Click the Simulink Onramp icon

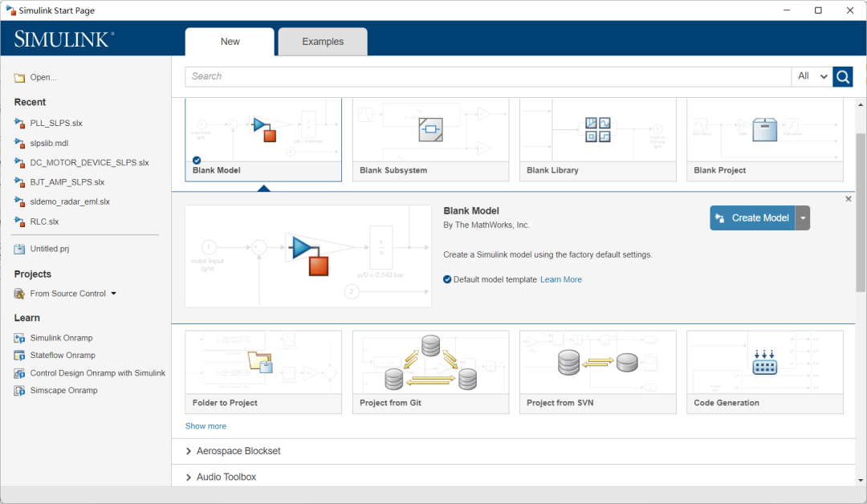coord(19,338)
